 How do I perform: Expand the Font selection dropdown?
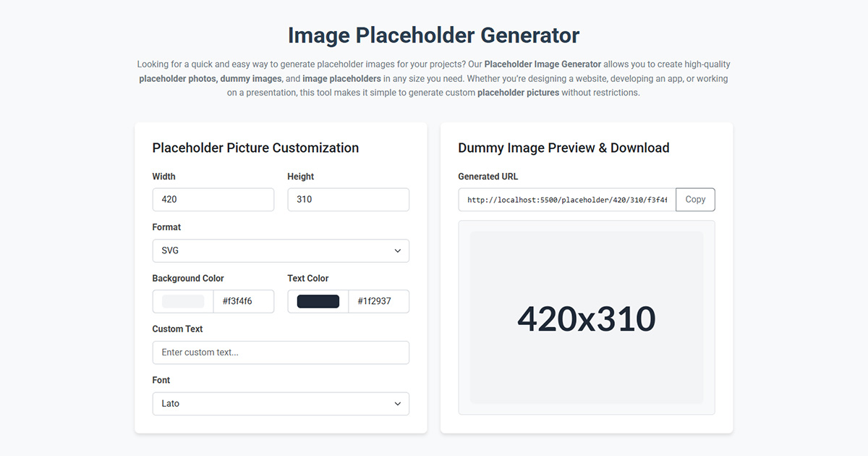[x=281, y=403]
